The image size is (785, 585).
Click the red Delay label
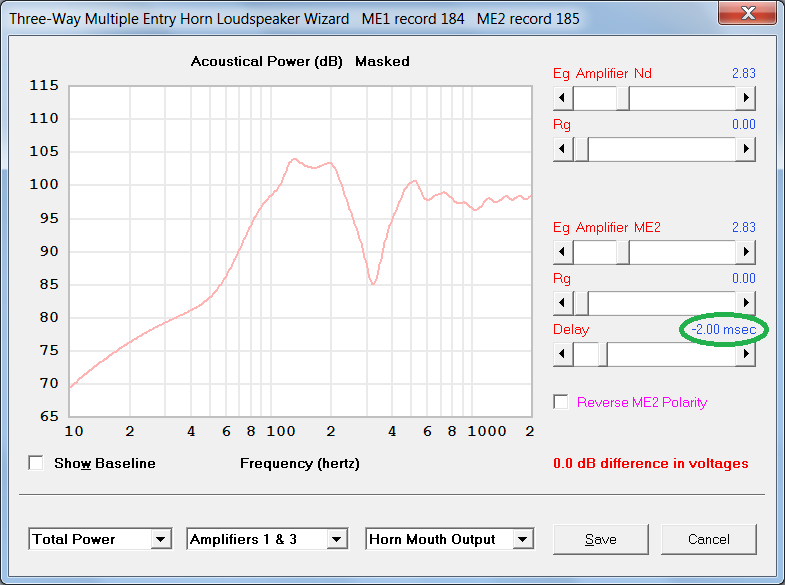(571, 329)
